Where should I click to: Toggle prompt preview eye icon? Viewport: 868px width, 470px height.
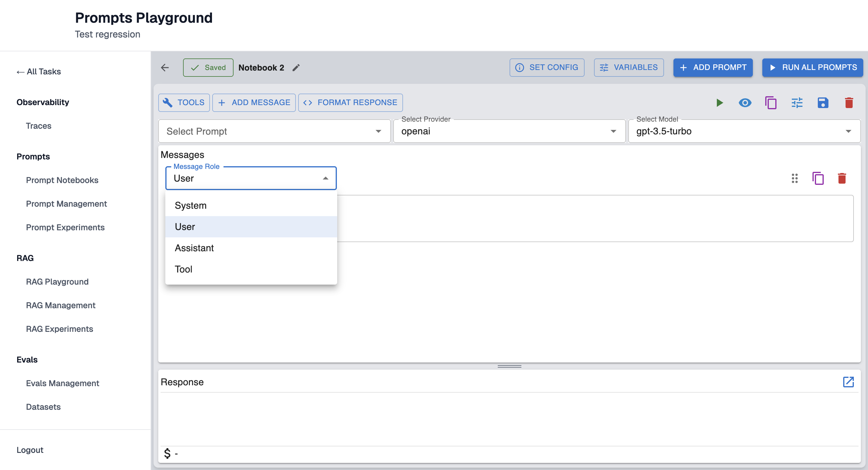point(745,103)
